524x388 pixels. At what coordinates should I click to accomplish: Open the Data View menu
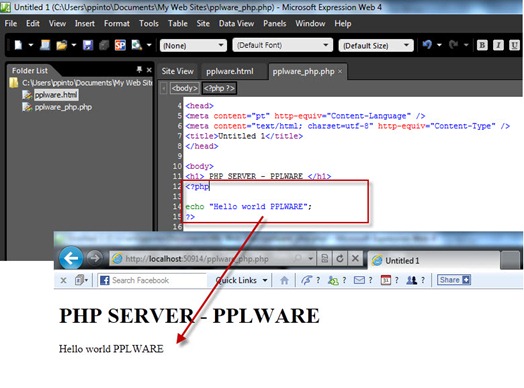(x=236, y=23)
